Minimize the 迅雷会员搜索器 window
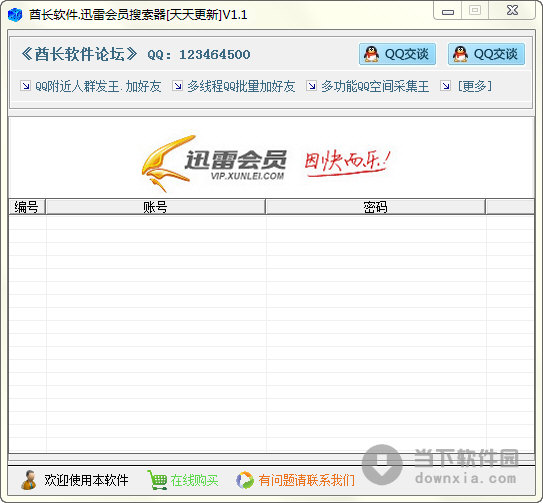 447,11
